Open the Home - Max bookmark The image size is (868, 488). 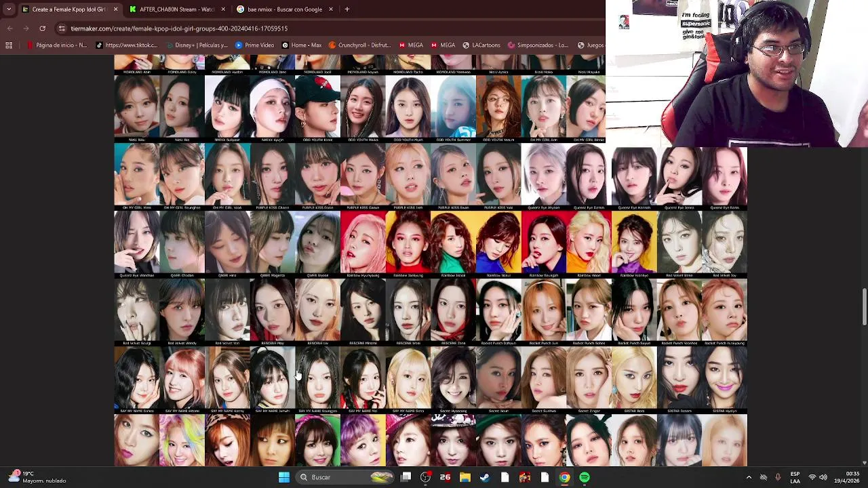point(302,45)
